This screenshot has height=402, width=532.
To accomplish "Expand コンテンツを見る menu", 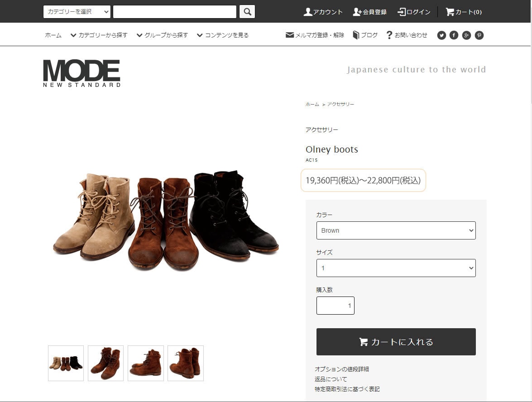I will click(x=223, y=35).
